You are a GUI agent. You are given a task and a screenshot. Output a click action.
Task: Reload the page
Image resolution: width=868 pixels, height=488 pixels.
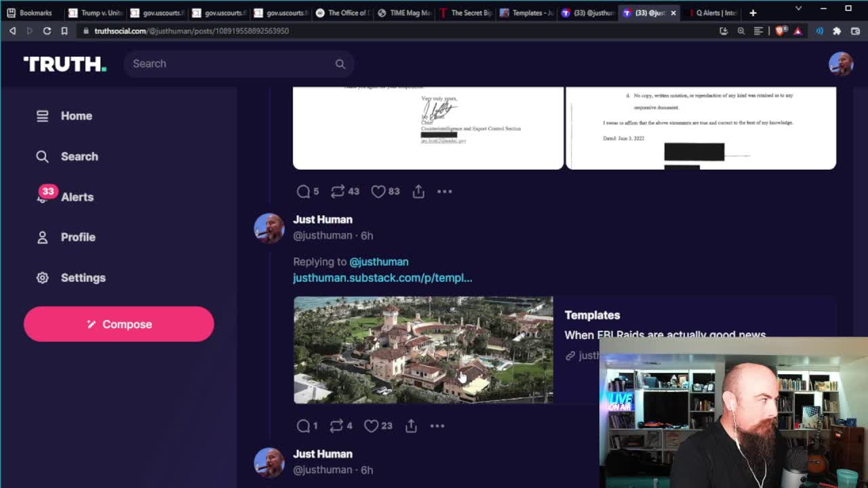click(x=47, y=30)
